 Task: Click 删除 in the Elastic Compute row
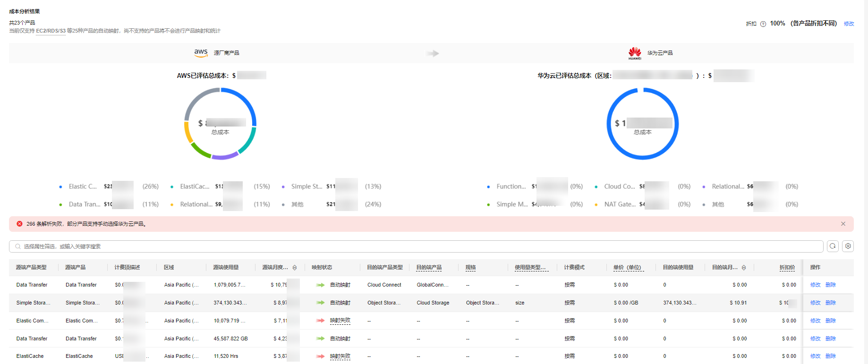click(831, 321)
